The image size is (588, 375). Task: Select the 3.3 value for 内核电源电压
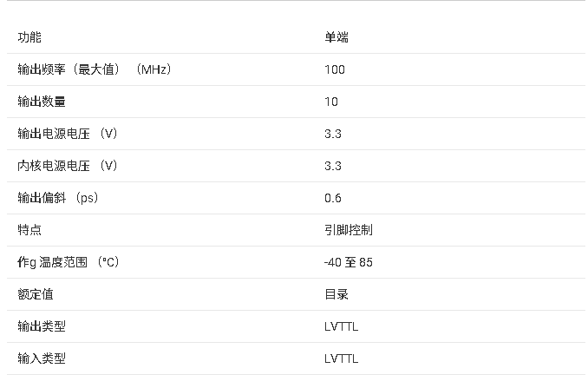pos(333,166)
